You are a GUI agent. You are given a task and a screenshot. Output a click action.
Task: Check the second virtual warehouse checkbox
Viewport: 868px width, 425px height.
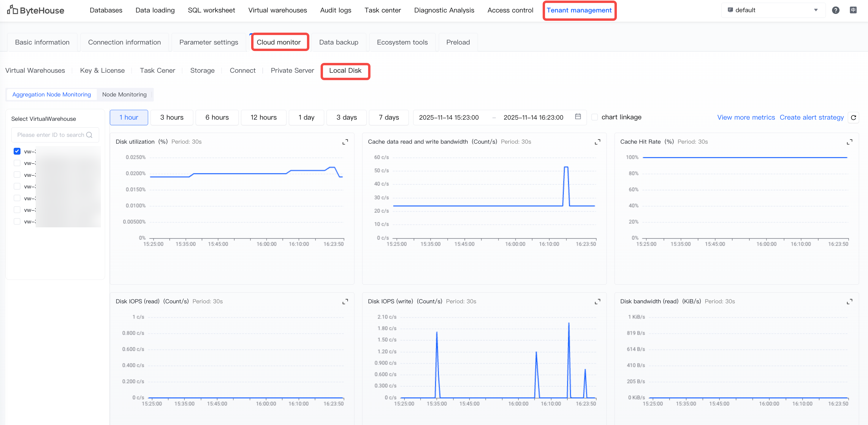(x=17, y=163)
